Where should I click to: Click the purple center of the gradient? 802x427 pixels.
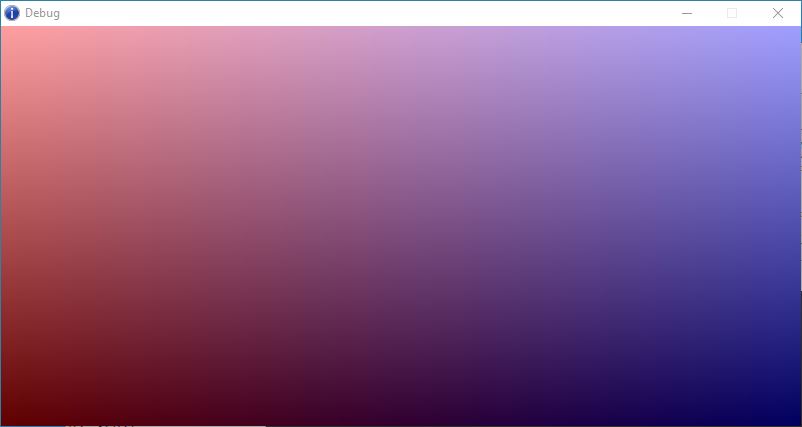(400, 225)
